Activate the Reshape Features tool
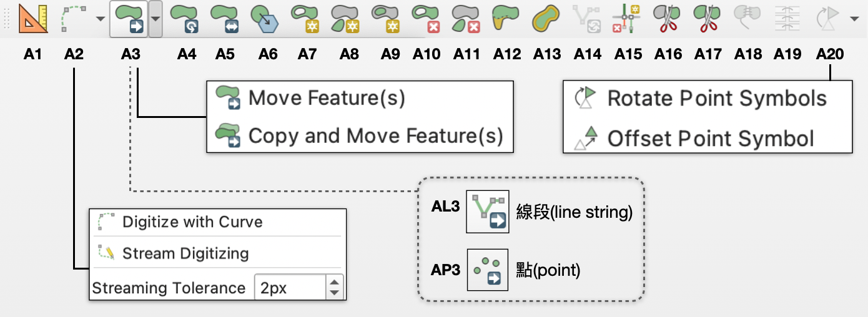This screenshot has width=868, height=317. click(506, 19)
